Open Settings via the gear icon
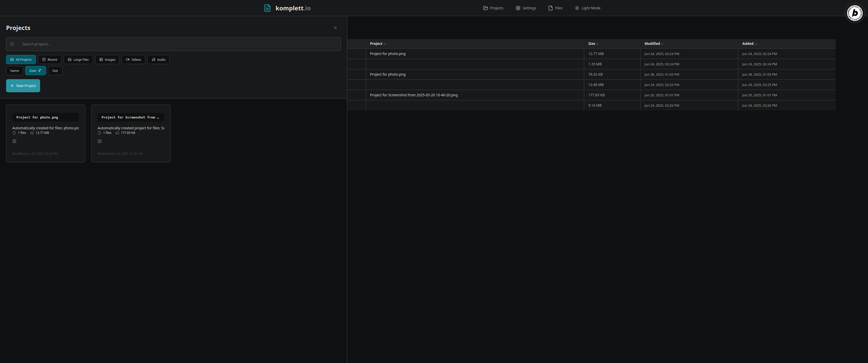Viewport: 868px width, 363px height. [518, 8]
